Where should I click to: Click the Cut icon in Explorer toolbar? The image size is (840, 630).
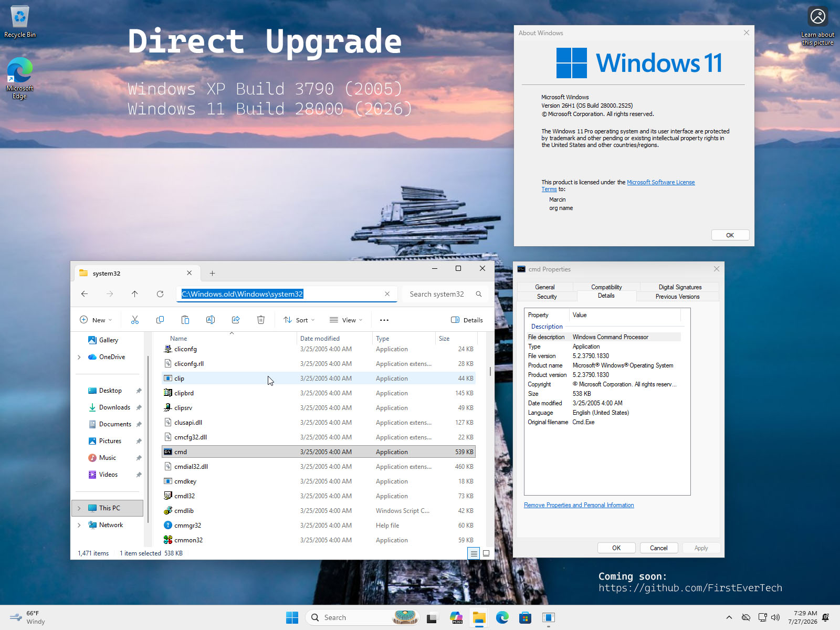[x=135, y=320]
